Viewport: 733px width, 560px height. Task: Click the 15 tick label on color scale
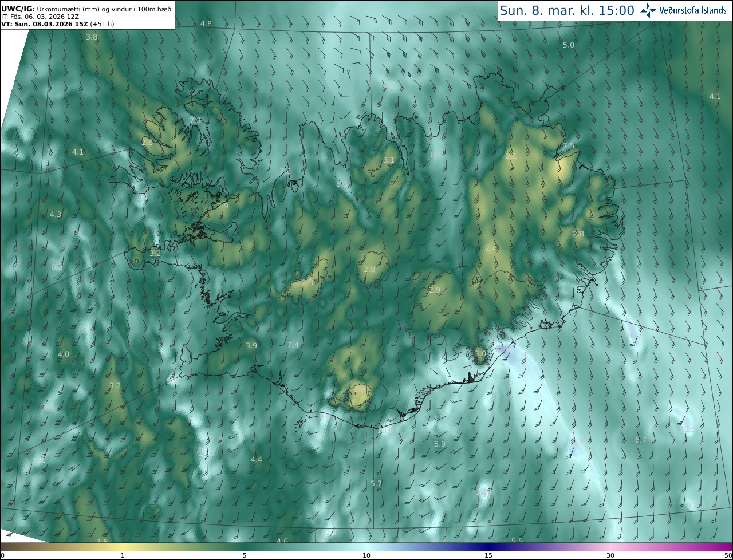point(488,555)
